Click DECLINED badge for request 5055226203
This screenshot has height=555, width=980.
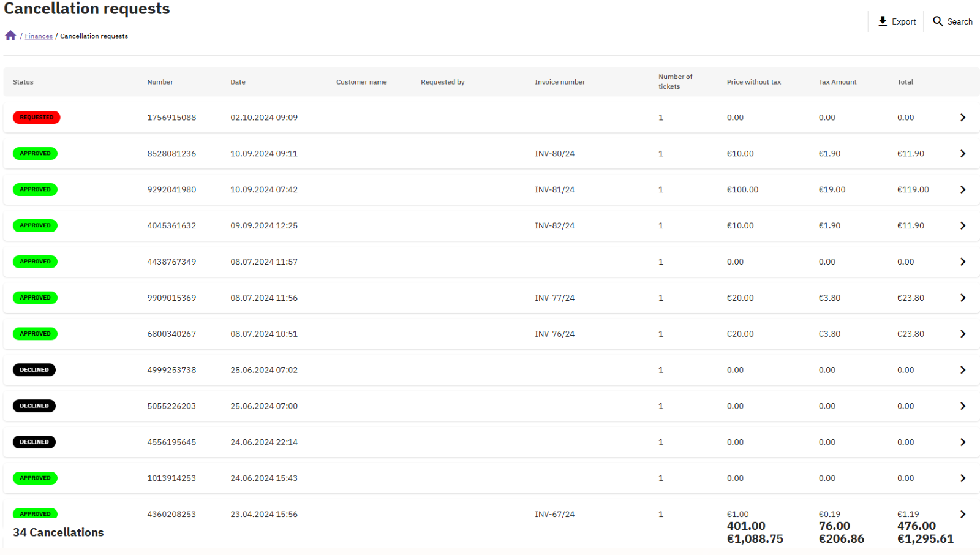point(34,406)
